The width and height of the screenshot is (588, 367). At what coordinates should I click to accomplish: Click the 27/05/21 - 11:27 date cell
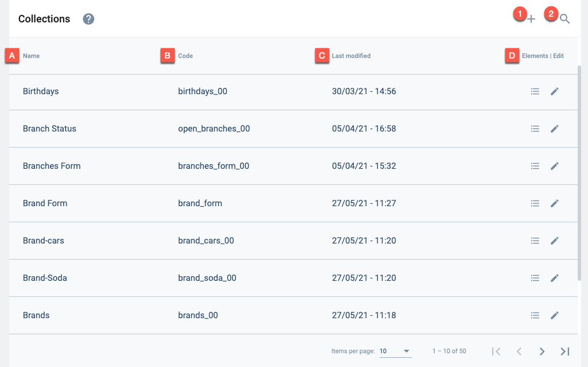[x=363, y=203]
